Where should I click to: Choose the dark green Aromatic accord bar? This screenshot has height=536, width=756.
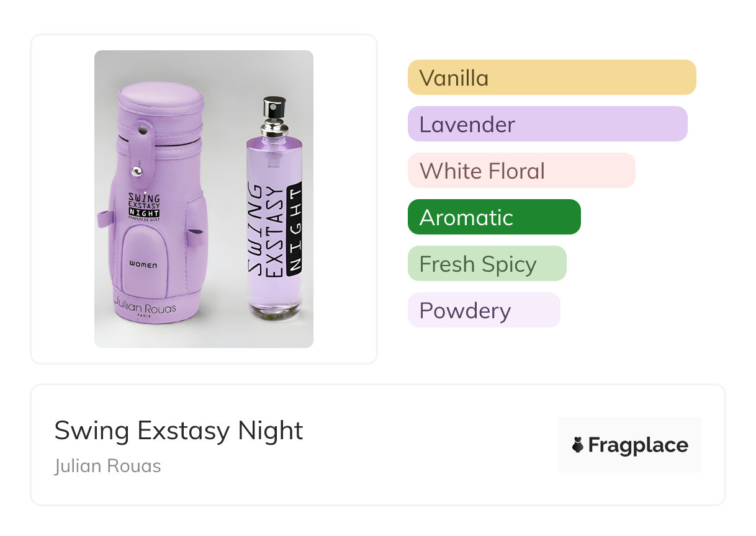pos(493,217)
